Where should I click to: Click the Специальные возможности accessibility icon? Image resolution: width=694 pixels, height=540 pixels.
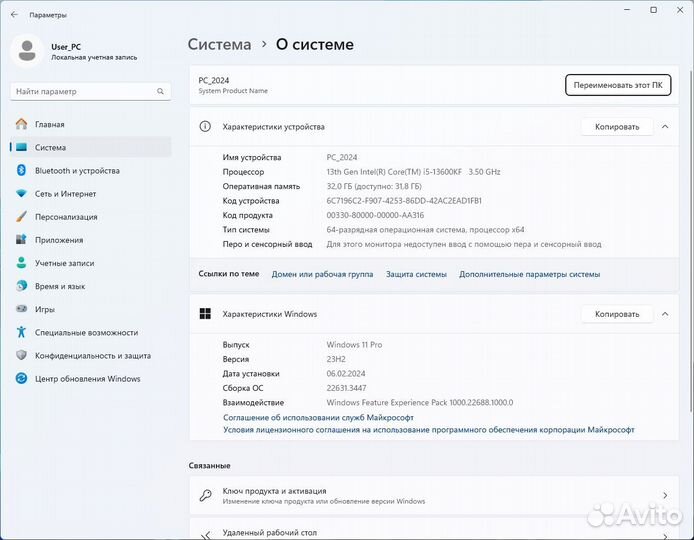coord(21,332)
